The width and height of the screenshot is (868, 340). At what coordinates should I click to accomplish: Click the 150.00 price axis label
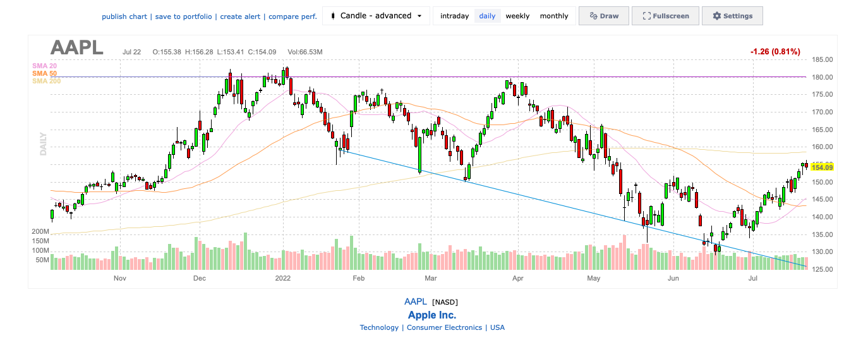click(x=823, y=182)
